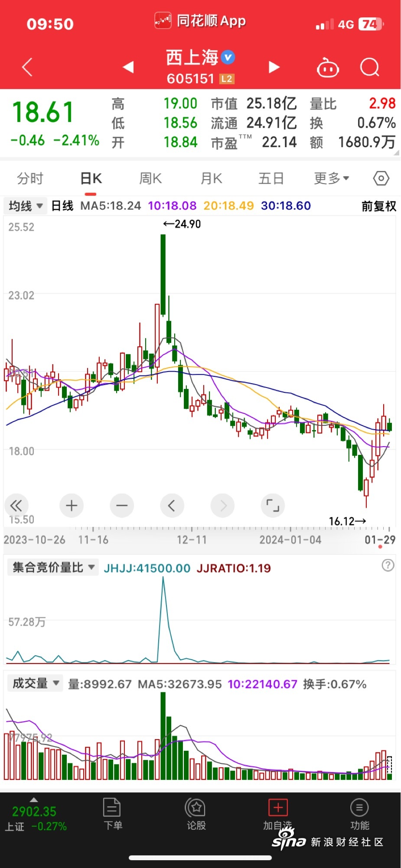
Task: Open chart settings hexagon icon
Action: pyautogui.click(x=381, y=178)
